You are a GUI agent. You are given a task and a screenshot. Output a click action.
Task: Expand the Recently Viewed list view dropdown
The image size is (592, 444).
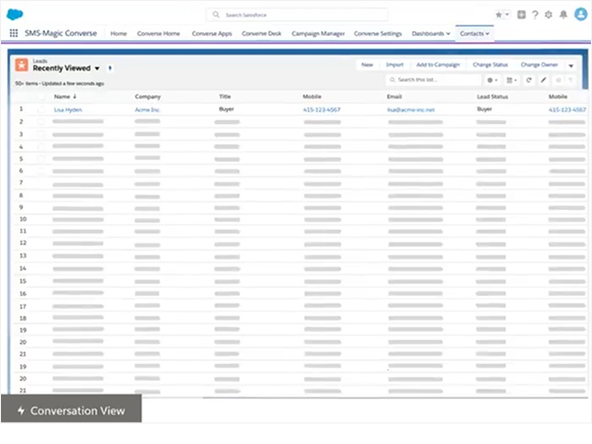(97, 68)
